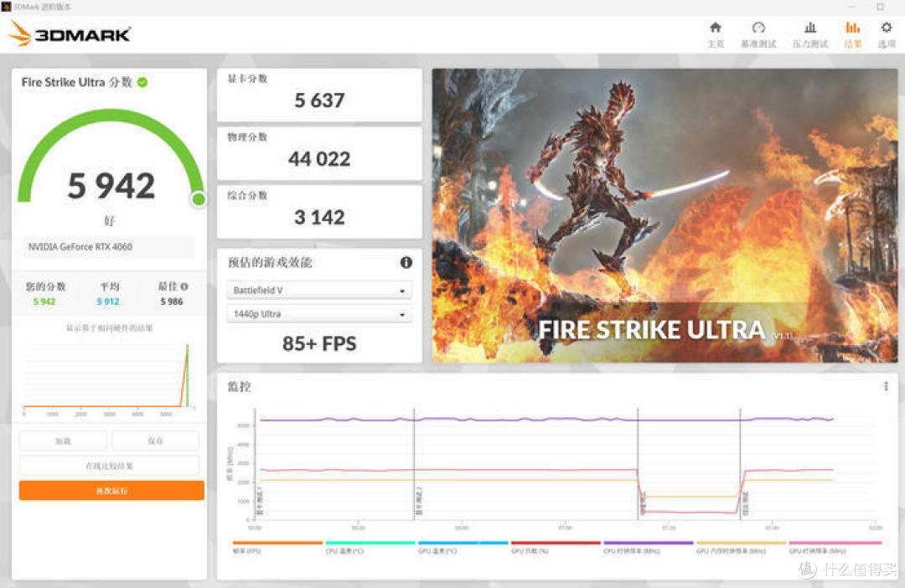The width and height of the screenshot is (905, 588).
Task: Click the 3DMark title bar app icon
Action: [7, 7]
